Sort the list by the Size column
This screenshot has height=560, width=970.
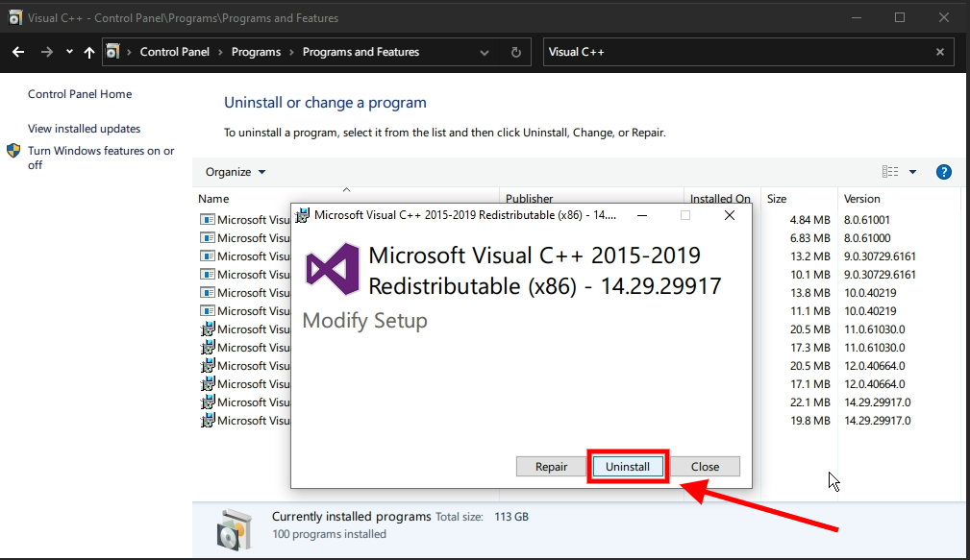pos(777,199)
